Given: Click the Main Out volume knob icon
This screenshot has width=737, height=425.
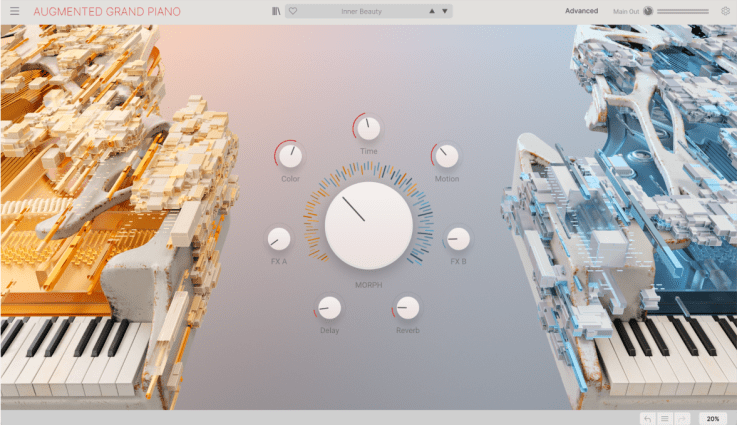Looking at the screenshot, I should [648, 11].
